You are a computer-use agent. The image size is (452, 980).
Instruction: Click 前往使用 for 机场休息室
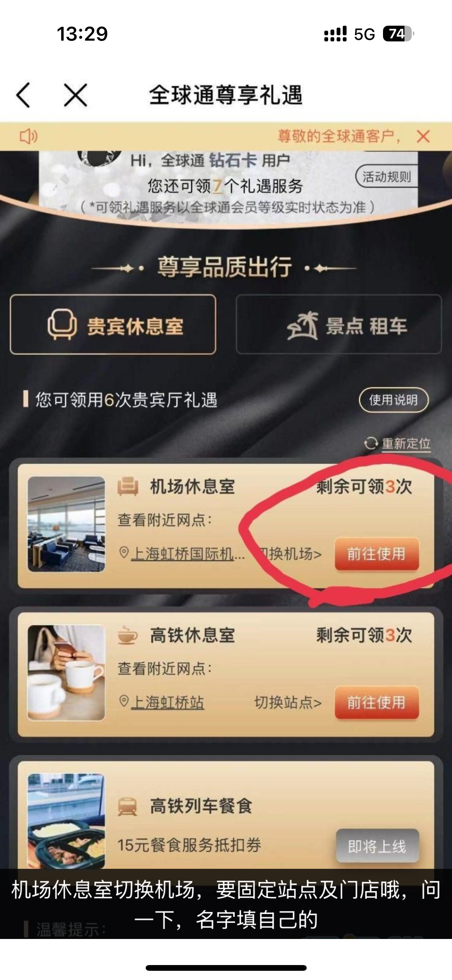point(377,554)
